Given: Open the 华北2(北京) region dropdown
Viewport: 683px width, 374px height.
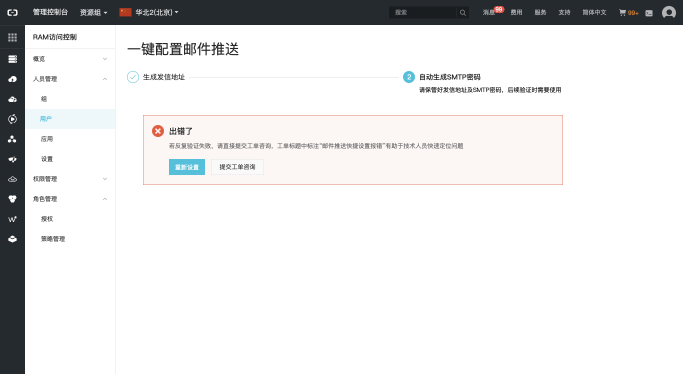Looking at the screenshot, I should pos(149,12).
